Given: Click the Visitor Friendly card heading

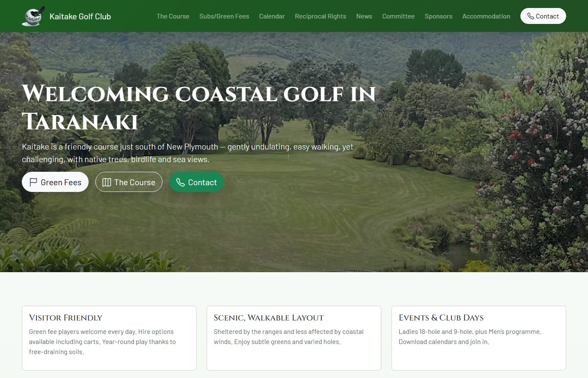Looking at the screenshot, I should 66,318.
